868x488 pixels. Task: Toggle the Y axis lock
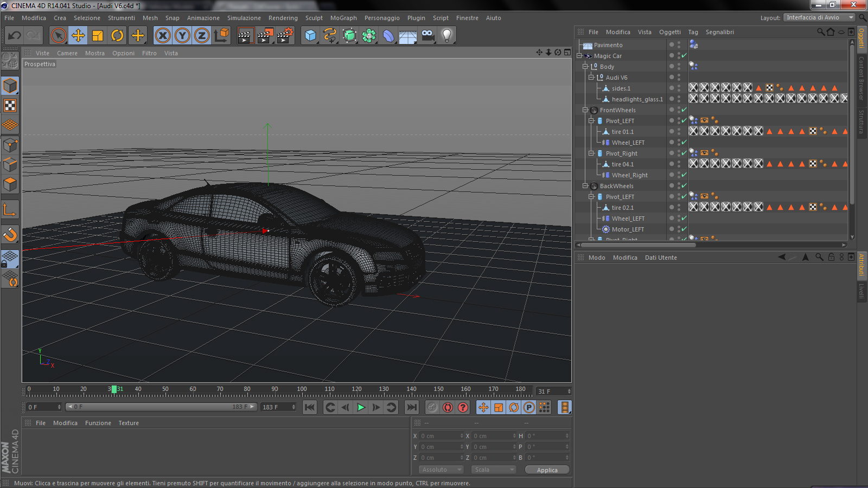point(182,36)
